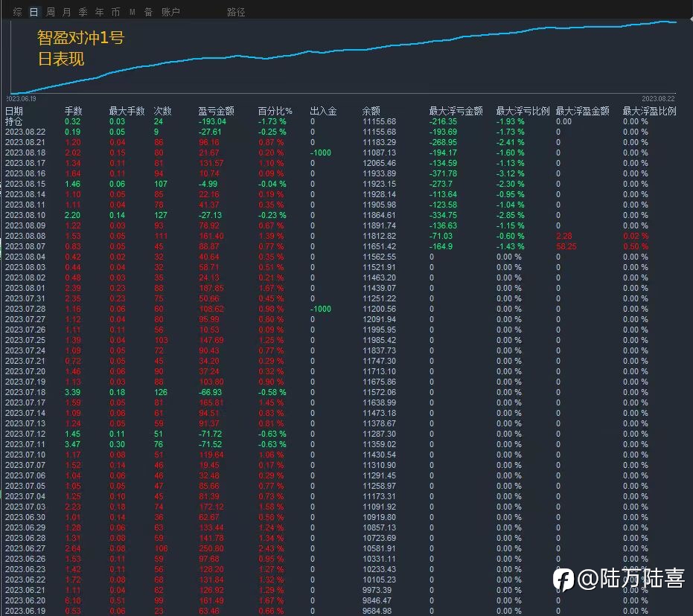Click the 余额 column header

tap(371, 111)
